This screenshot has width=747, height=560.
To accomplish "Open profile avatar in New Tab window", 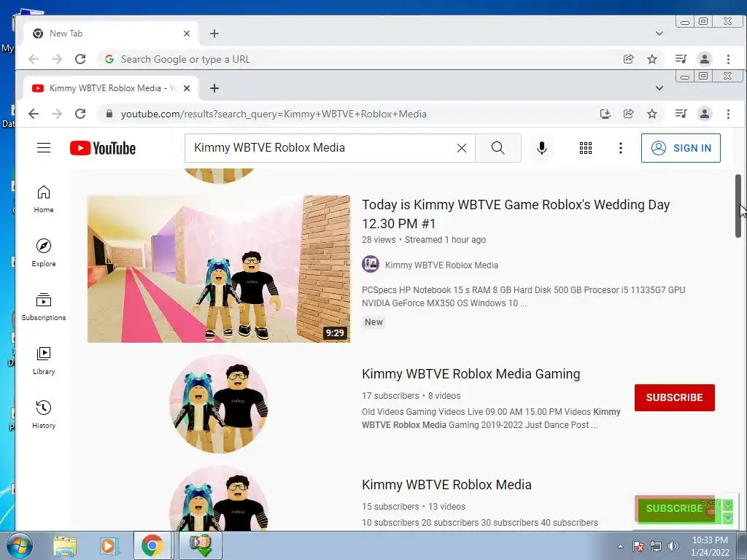I will [704, 59].
